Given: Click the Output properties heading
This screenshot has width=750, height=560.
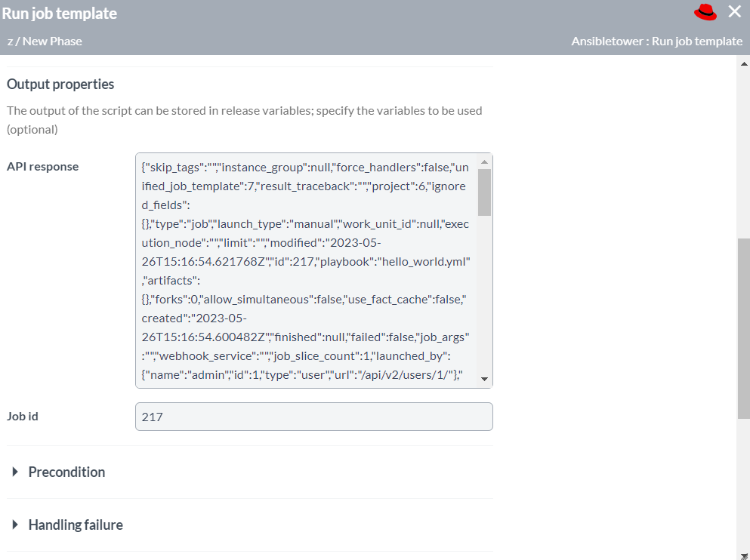Looking at the screenshot, I should [60, 84].
